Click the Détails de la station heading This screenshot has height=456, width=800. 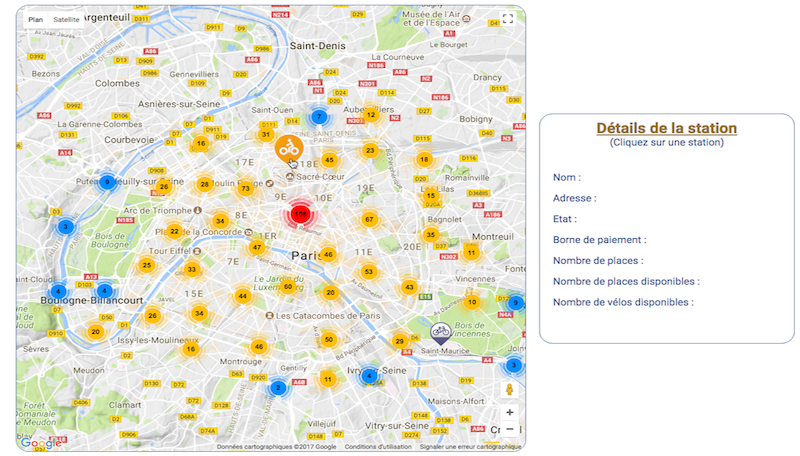666,128
